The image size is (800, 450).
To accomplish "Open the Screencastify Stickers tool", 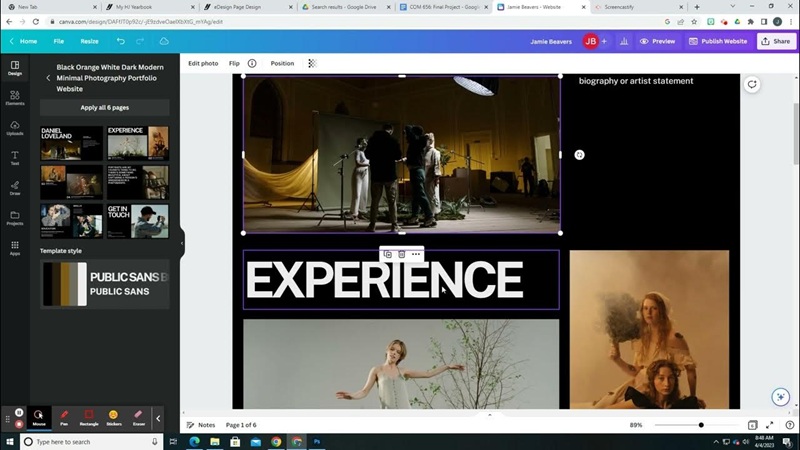I will [x=114, y=417].
